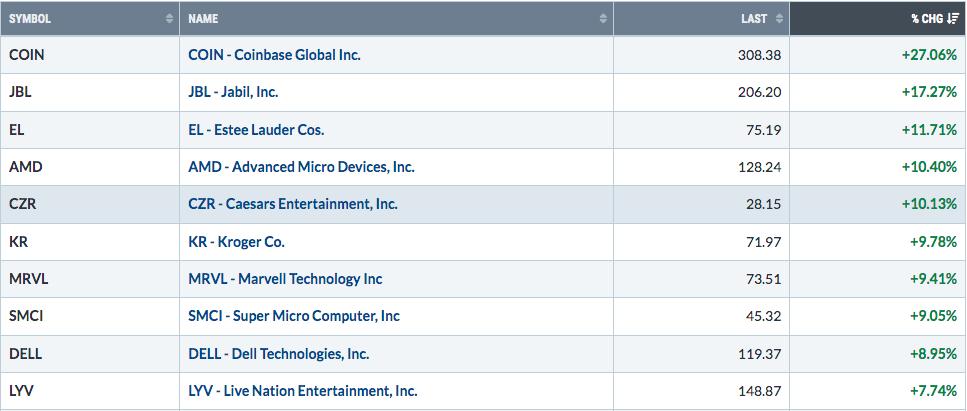This screenshot has width=967, height=411.
Task: Click the LAST column sort arrows icon
Action: (779, 19)
